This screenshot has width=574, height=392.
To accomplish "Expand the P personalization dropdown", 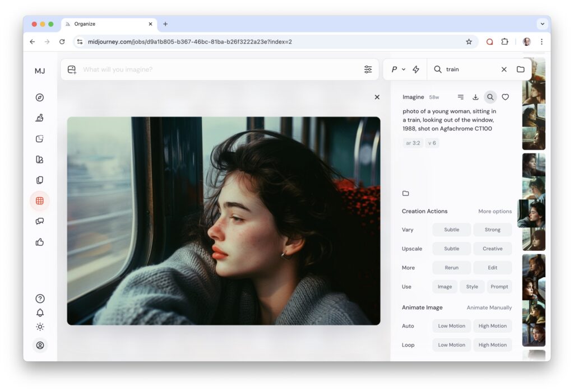I will 398,69.
